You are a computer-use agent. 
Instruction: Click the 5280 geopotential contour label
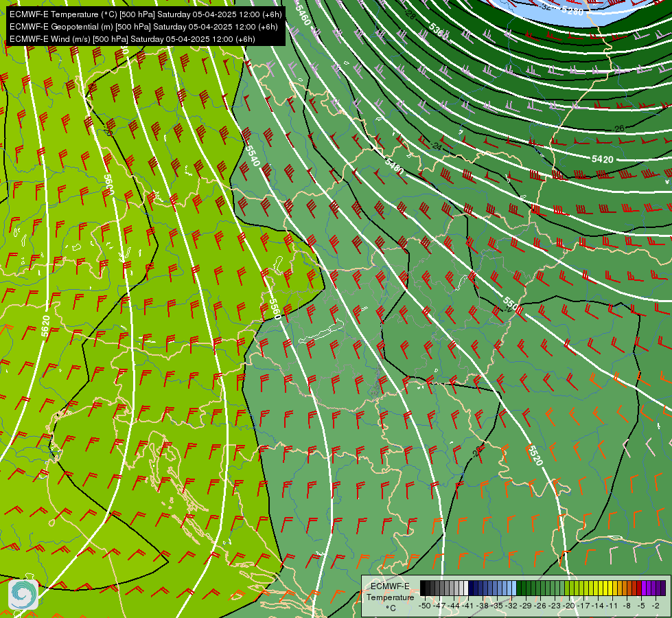click(572, 11)
